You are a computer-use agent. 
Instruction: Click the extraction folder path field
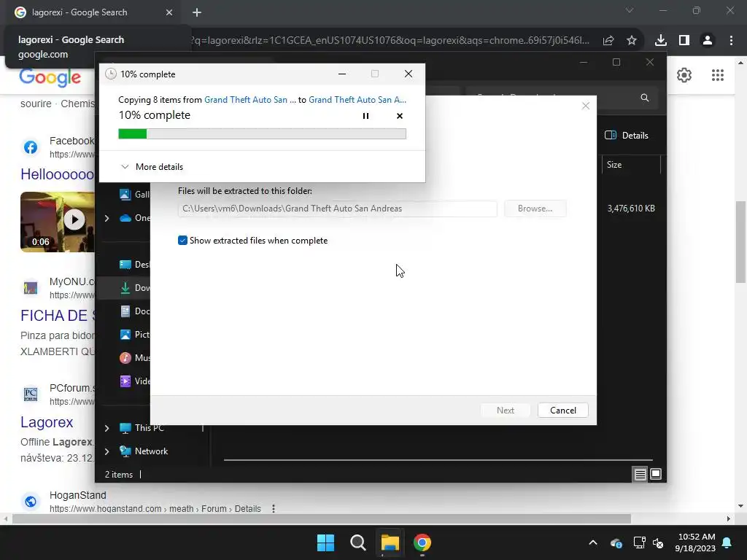(337, 209)
